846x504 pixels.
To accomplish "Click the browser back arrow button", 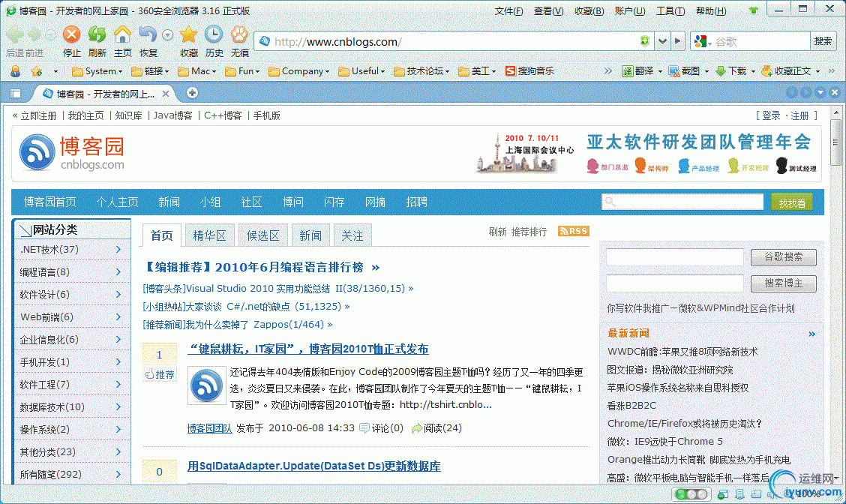I will pos(14,34).
